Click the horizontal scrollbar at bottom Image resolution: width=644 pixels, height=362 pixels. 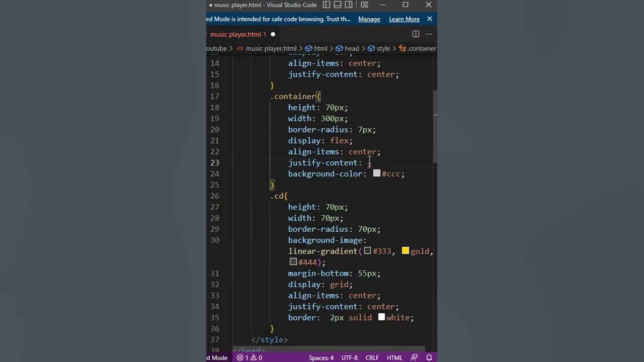[x=329, y=348]
